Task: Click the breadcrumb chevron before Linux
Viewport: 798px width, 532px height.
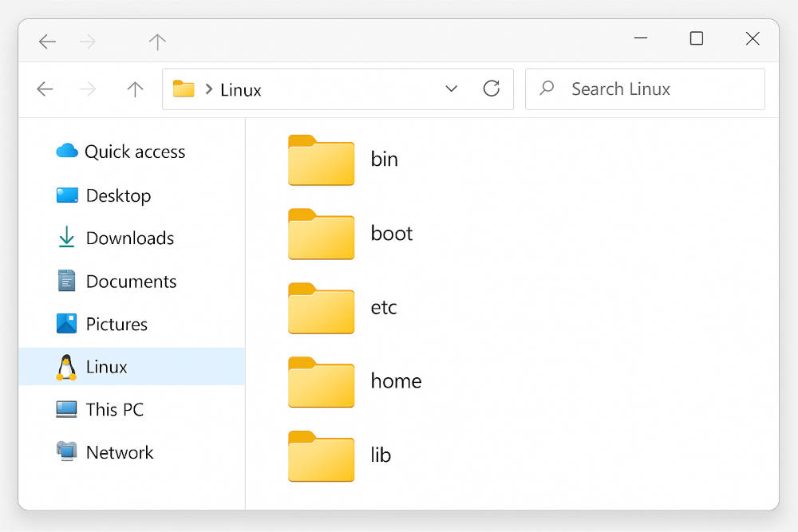Action: tap(208, 89)
